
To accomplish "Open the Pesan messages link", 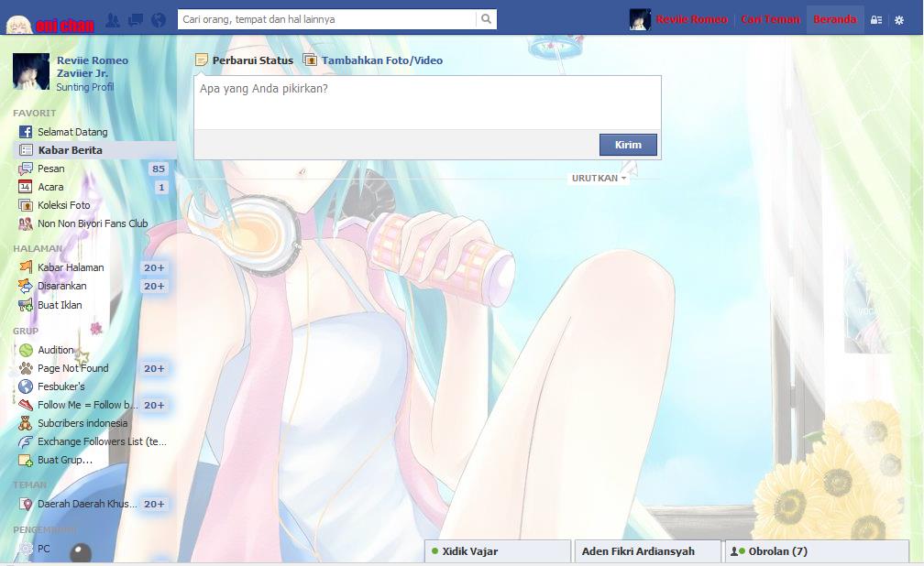I will click(x=51, y=169).
